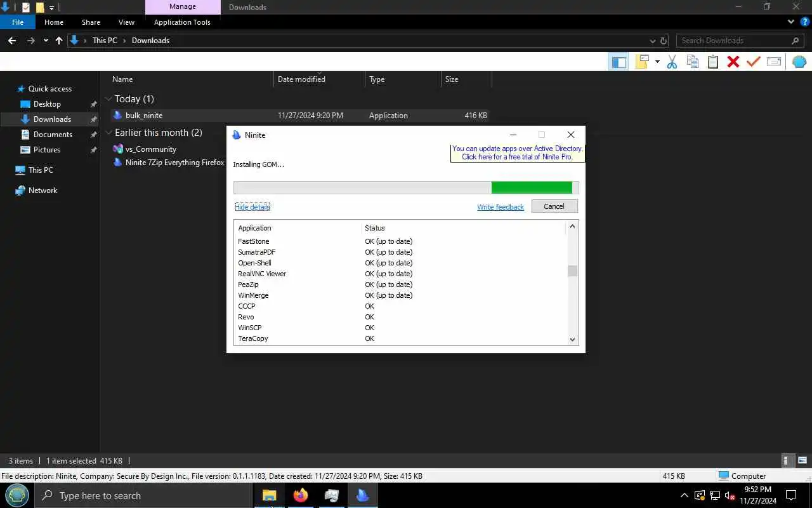Switch to the View ribbon tab
The image size is (812, 508).
click(126, 22)
